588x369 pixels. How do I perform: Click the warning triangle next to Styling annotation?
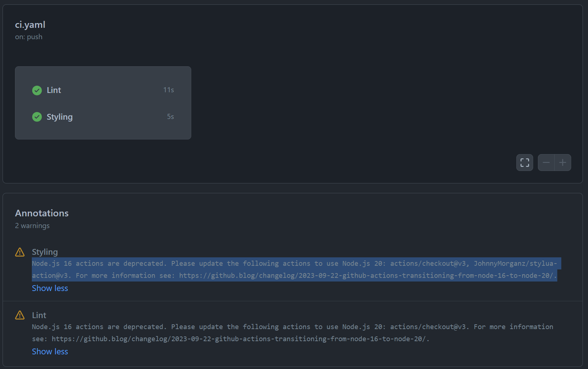(19, 252)
